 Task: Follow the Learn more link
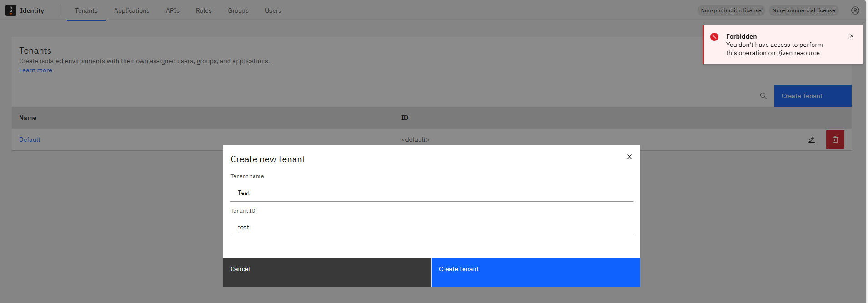pyautogui.click(x=35, y=70)
